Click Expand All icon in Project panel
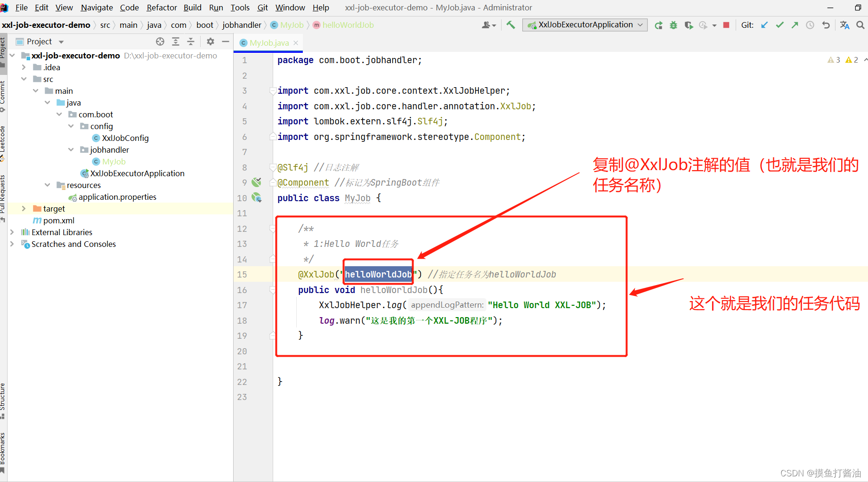 [x=176, y=41]
